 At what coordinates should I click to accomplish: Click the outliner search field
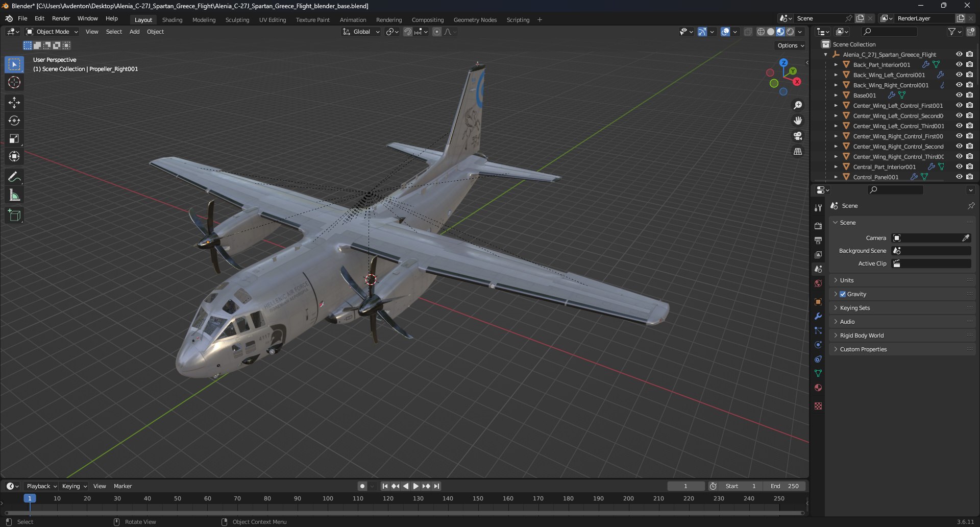(x=889, y=32)
